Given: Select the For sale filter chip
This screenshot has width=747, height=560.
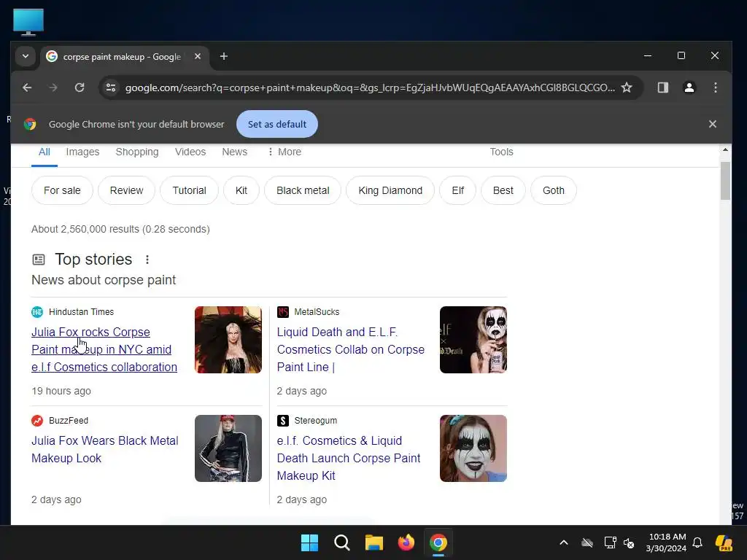Looking at the screenshot, I should 62,190.
